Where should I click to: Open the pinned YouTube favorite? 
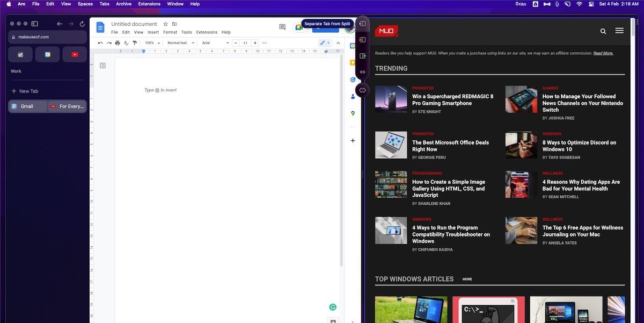[x=75, y=54]
